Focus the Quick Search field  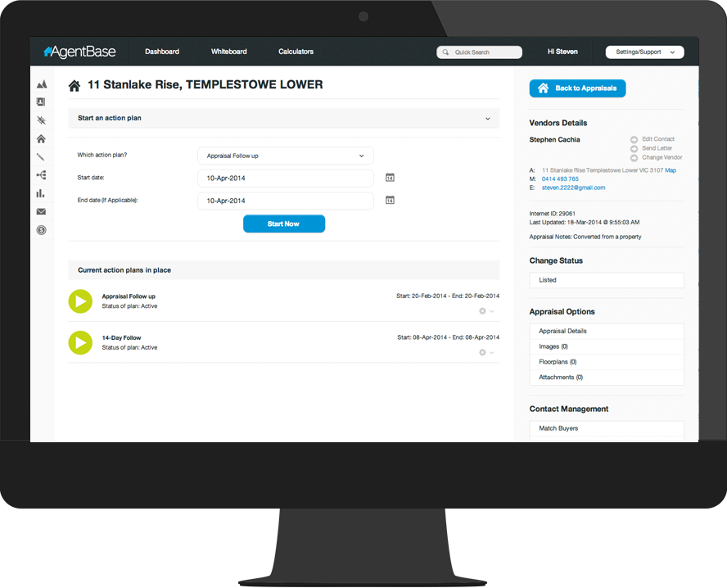pos(480,52)
